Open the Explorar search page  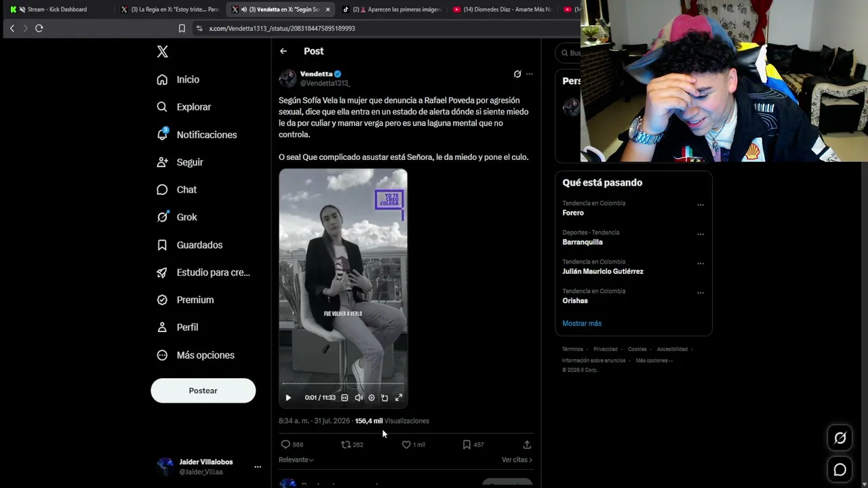[x=184, y=107]
